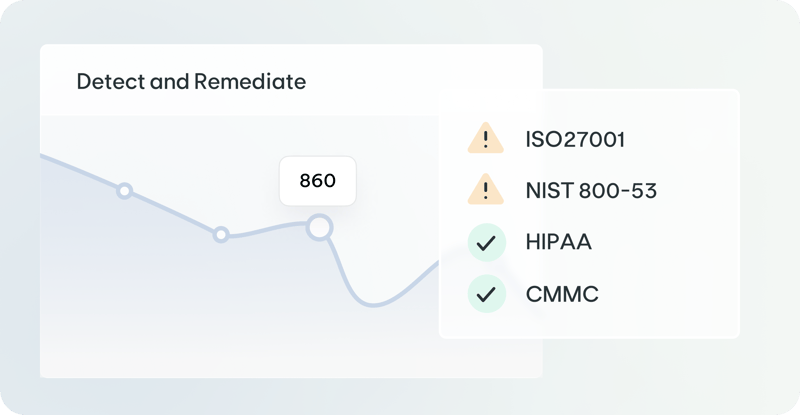This screenshot has height=415, width=800.
Task: Click empty chart area beneath the trend line
Action: [200, 320]
